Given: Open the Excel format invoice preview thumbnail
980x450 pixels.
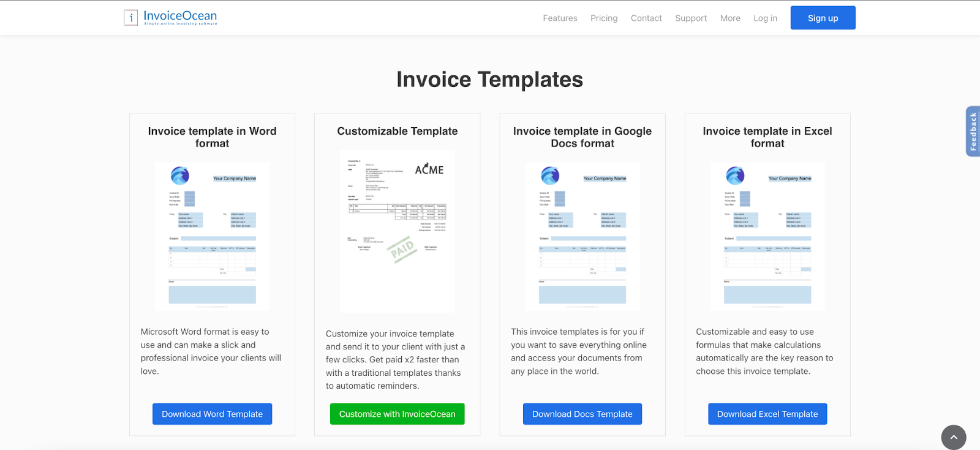Looking at the screenshot, I should [x=767, y=236].
